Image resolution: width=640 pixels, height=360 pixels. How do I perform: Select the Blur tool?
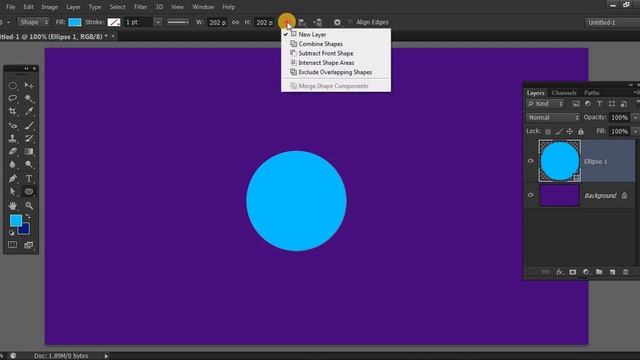coord(13,164)
